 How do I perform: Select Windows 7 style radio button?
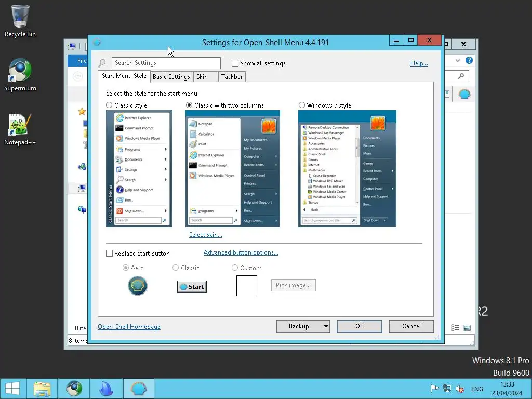pos(302,105)
